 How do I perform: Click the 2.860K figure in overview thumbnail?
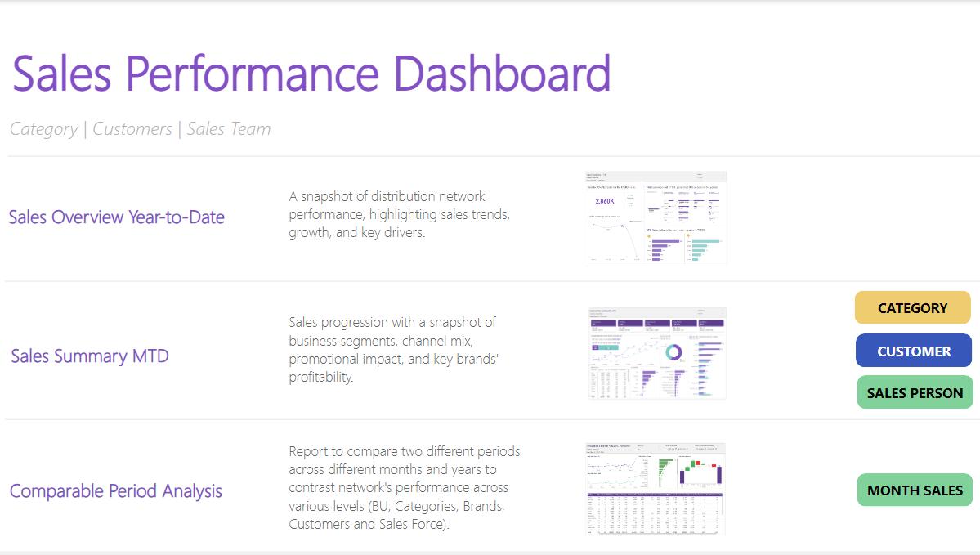click(605, 201)
